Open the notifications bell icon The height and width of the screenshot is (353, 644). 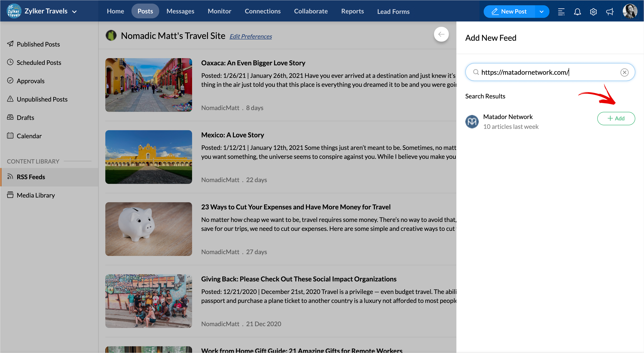click(x=577, y=11)
